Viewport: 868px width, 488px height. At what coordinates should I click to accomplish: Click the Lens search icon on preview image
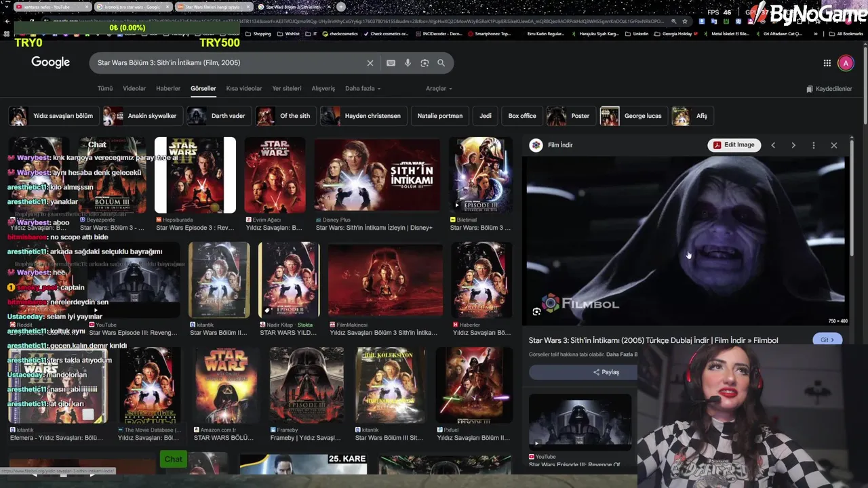click(x=536, y=312)
